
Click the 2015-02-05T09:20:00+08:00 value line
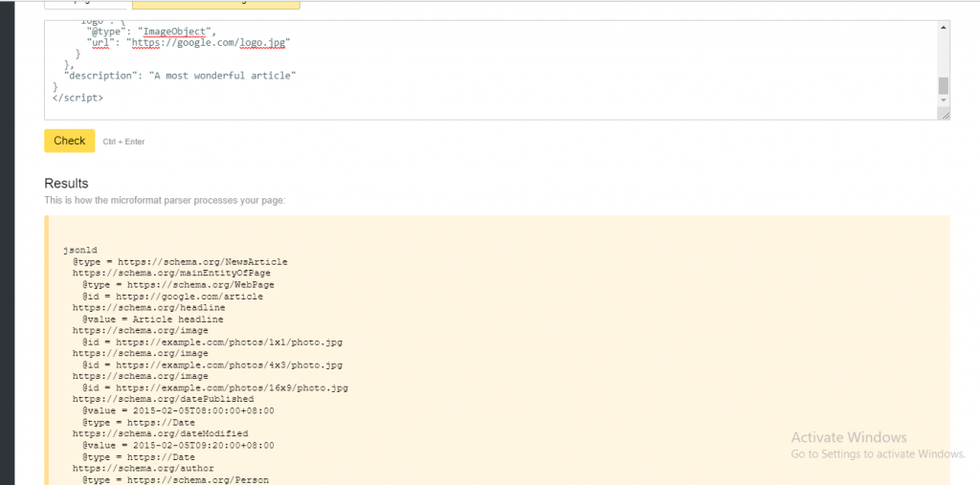(178, 446)
